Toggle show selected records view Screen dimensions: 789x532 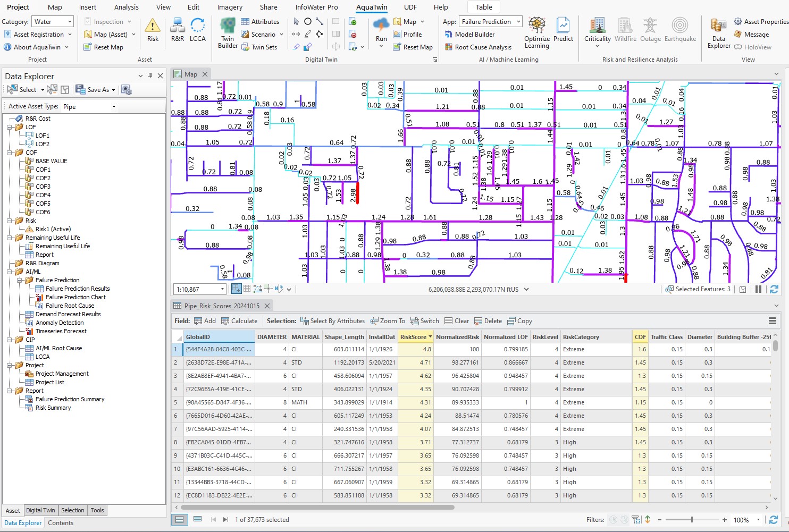pyautogui.click(x=197, y=519)
